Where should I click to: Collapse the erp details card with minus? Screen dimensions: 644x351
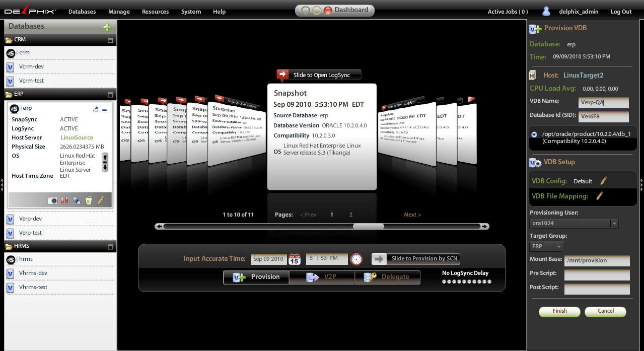104,110
